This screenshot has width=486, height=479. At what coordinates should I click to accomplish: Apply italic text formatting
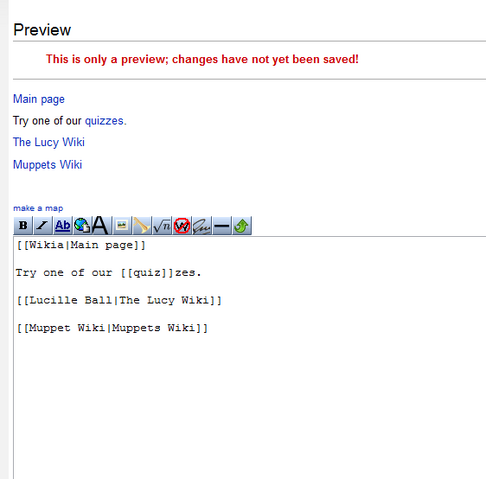pyautogui.click(x=43, y=226)
